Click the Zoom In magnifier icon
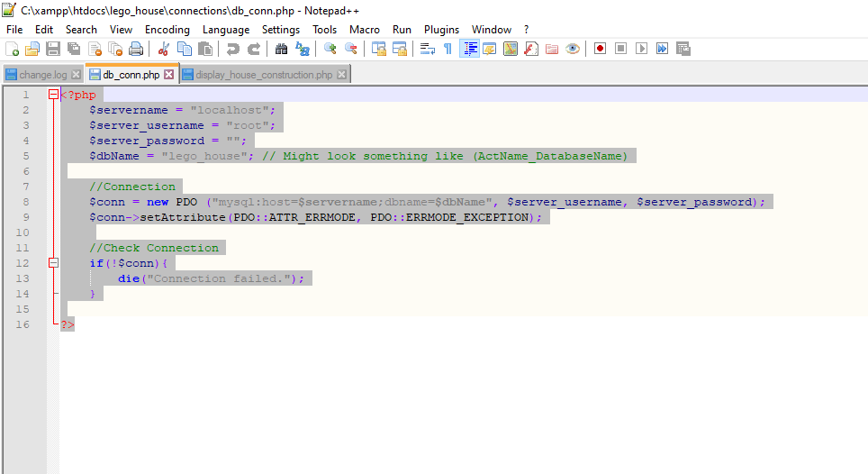This screenshot has height=474, width=868. click(330, 49)
